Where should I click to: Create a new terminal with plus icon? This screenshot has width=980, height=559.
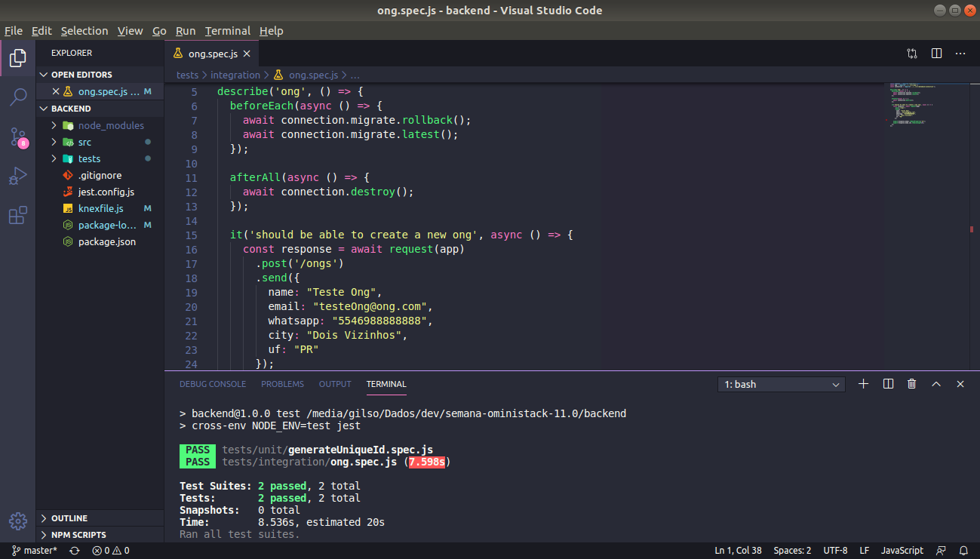click(x=864, y=384)
